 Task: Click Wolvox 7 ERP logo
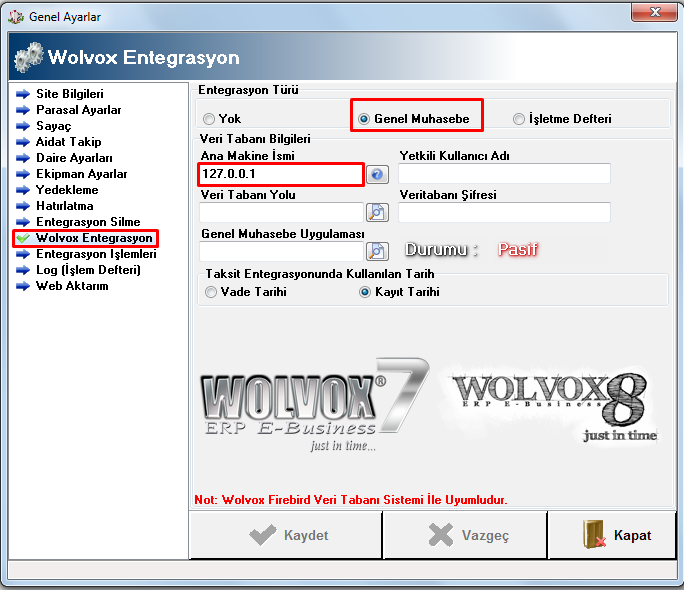pyautogui.click(x=315, y=405)
